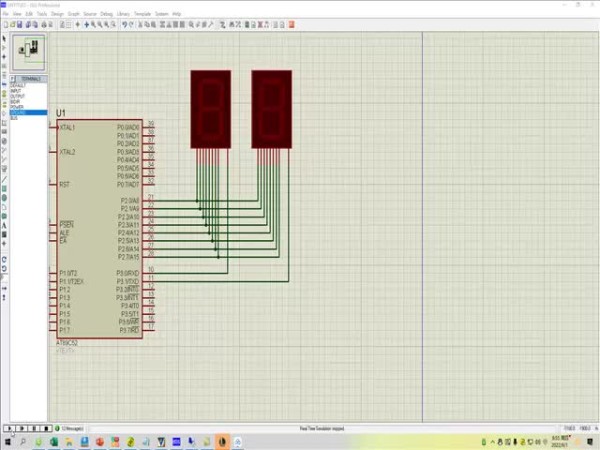Click the Play simulation button
Viewport: 600px width, 450px height.
(7, 428)
